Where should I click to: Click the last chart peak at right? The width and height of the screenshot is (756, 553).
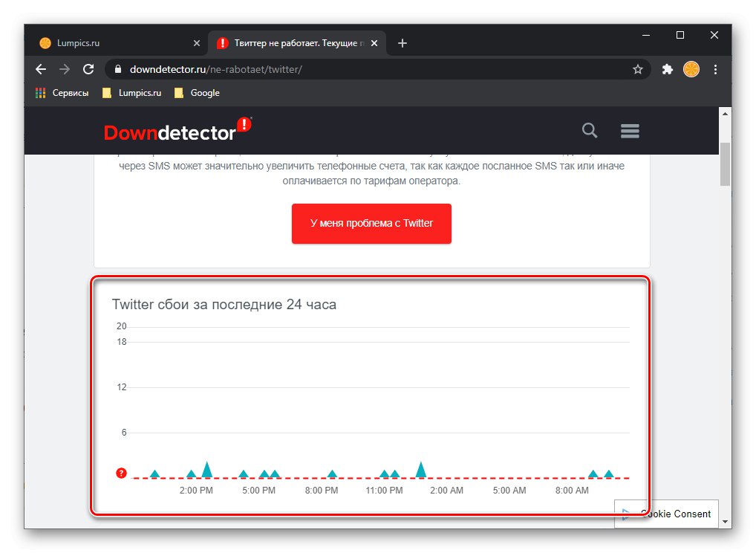coord(609,474)
